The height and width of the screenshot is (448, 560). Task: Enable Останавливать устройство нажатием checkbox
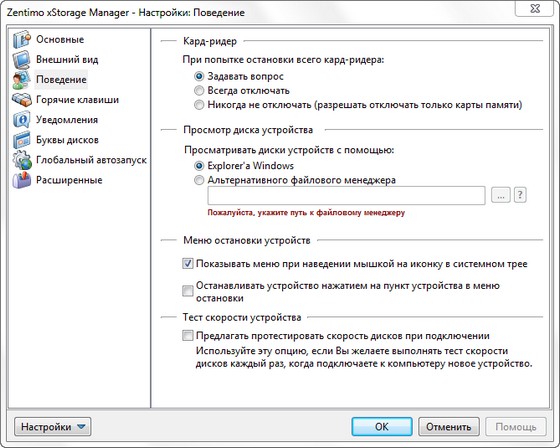tap(188, 291)
